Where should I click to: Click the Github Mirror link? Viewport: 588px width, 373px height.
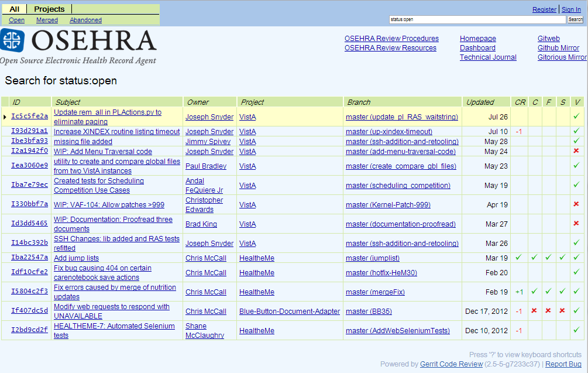click(x=558, y=48)
